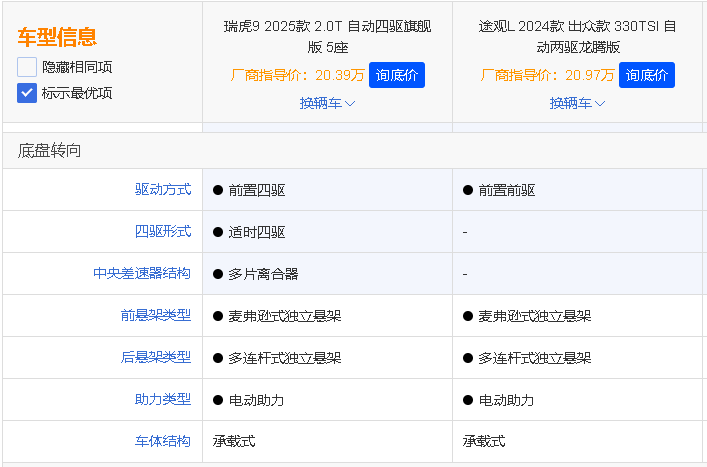Screen dimensions: 707x467
Task: Expand 换辆车 dropdown under 瑞虎9
Action: click(327, 103)
